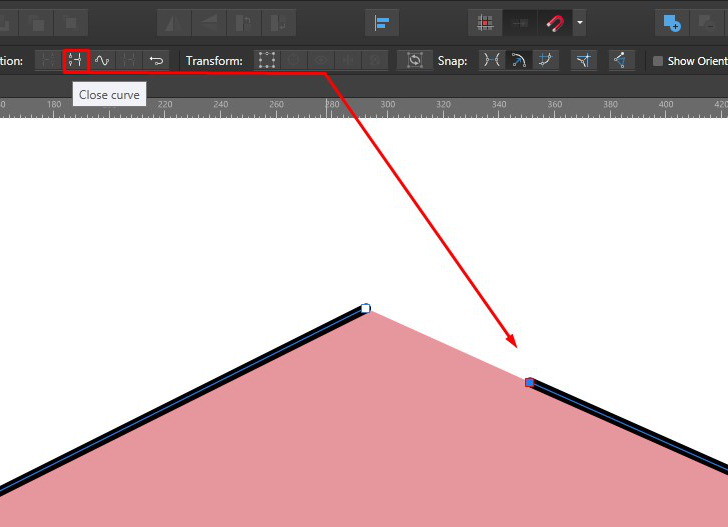This screenshot has height=527, width=728.
Task: Toggle Align handle positions snapping icon
Action: coord(584,60)
